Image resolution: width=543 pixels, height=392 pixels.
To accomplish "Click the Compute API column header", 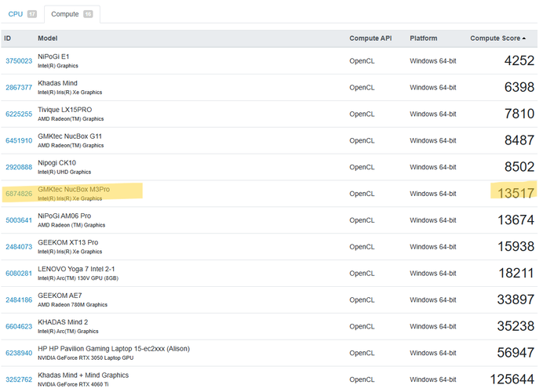I will coord(370,38).
